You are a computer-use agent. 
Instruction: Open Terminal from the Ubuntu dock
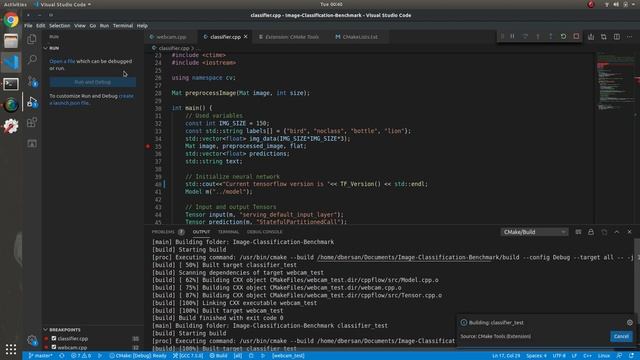point(11,84)
